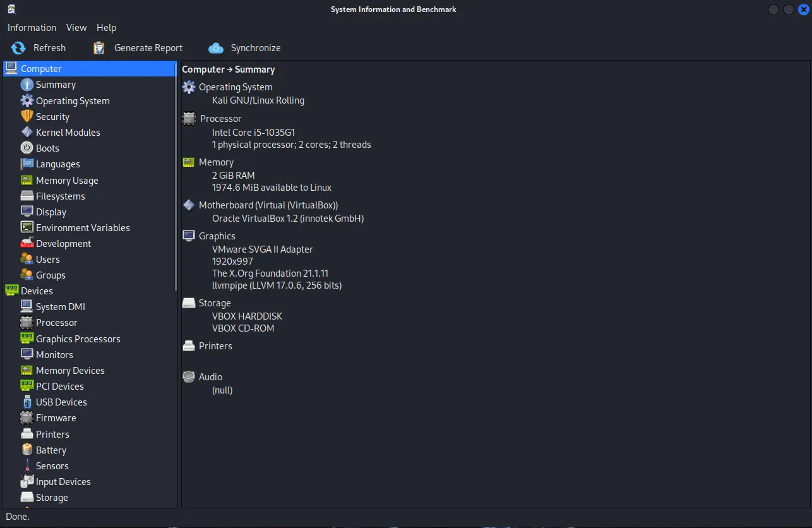
Task: Select the Sensors thermometer icon
Action: tap(27, 465)
